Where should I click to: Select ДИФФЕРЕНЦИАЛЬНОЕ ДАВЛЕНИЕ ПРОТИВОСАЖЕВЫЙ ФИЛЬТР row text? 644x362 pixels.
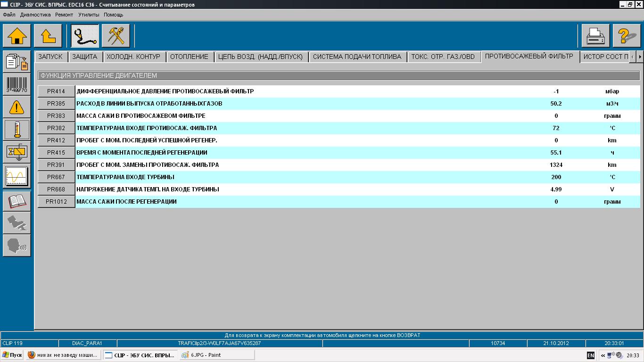coord(165,91)
